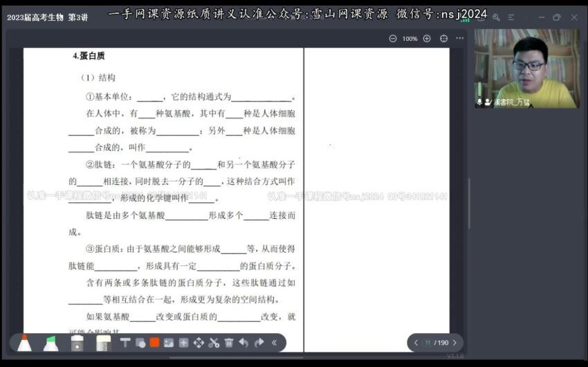The width and height of the screenshot is (588, 367).
Task: Collapse the annotation toolbar with double chevron
Action: point(274,343)
